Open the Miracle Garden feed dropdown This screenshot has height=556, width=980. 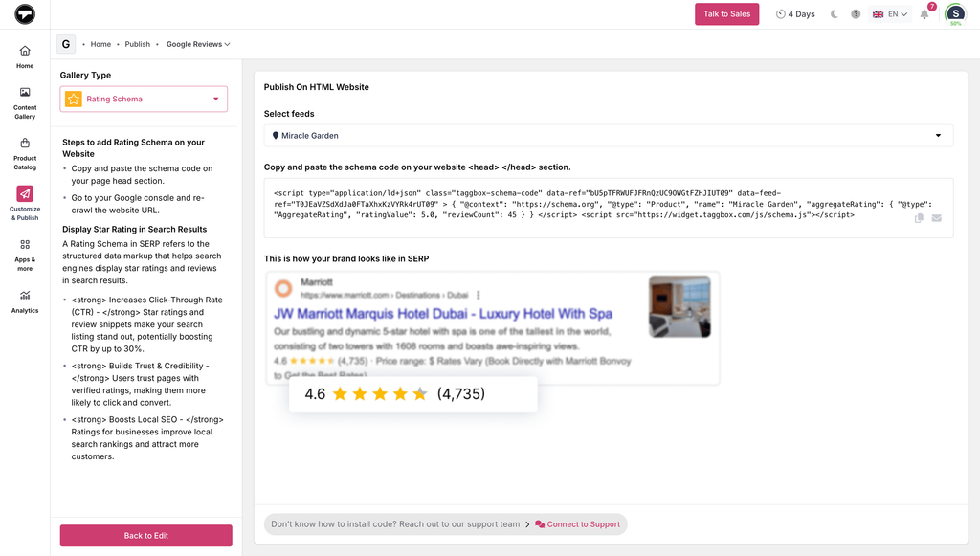pyautogui.click(x=608, y=136)
